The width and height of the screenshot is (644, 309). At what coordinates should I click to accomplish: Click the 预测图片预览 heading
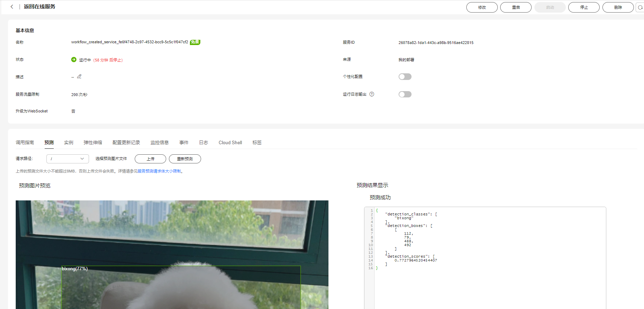(x=35, y=186)
